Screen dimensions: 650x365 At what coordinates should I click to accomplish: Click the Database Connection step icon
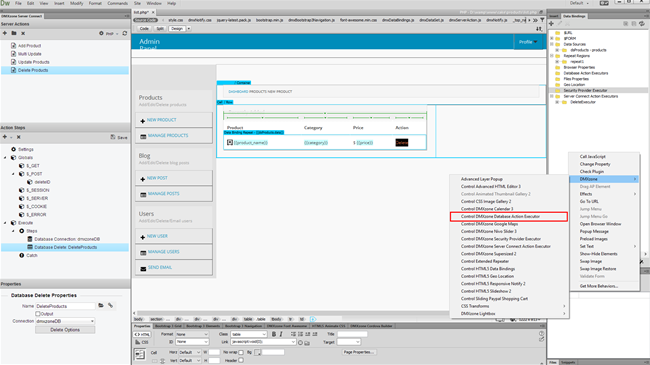30,239
